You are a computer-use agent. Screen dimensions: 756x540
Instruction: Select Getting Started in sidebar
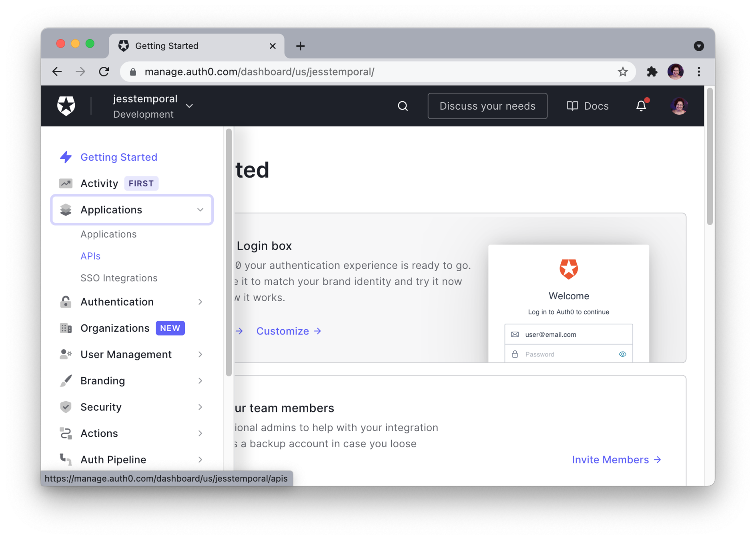pos(119,157)
